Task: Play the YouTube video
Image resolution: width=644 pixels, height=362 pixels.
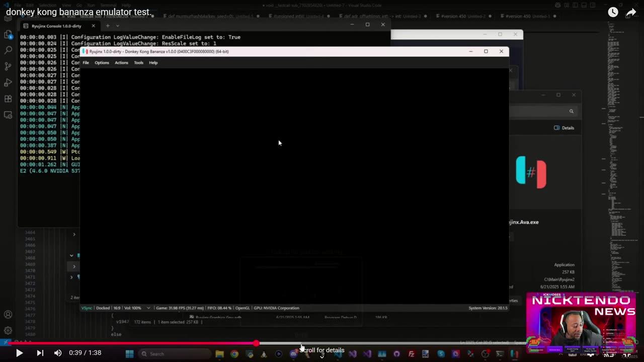Action: pos(19,353)
